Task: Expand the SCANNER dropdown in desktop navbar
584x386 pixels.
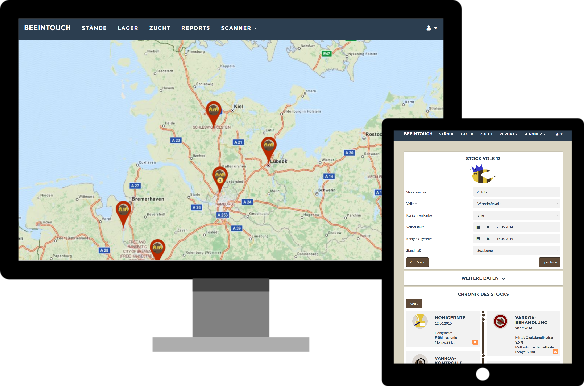Action: coord(238,28)
